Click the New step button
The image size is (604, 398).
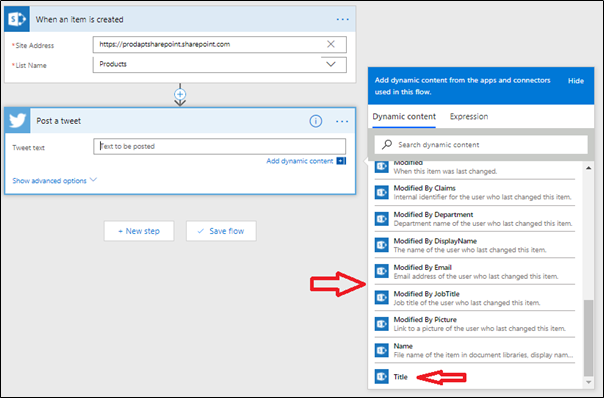tap(139, 231)
